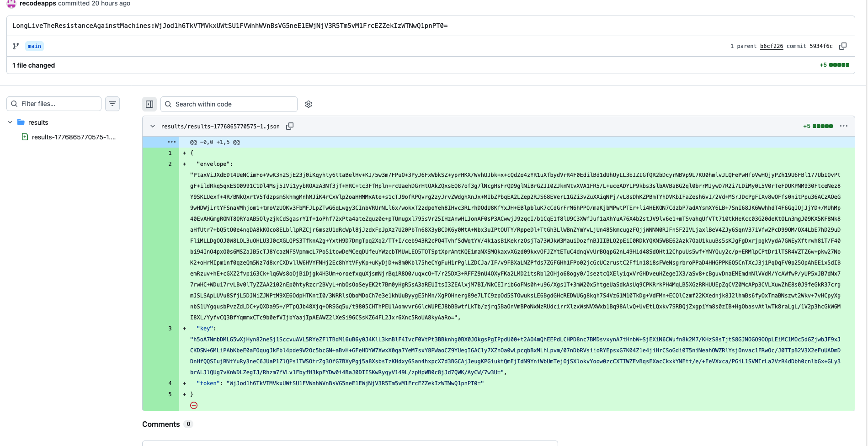This screenshot has height=446, width=868.
Task: Select results-1776865770575-1 file in tree
Action: tap(73, 137)
